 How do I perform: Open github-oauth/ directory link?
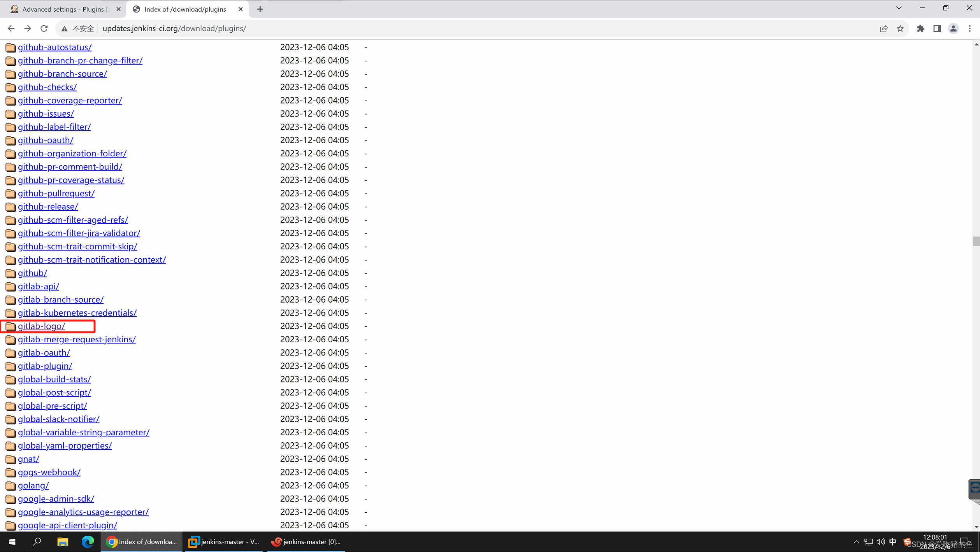46,140
